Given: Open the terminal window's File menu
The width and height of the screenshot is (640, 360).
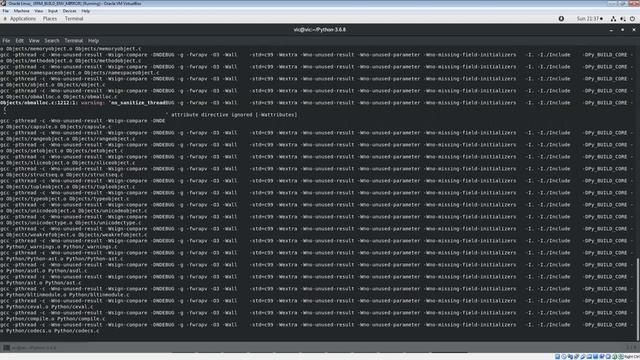Looking at the screenshot, I should [6, 41].
